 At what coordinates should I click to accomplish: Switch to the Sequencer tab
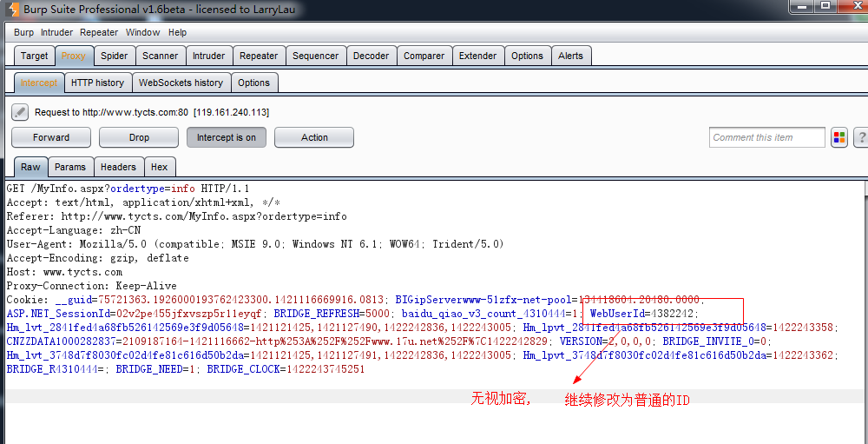(x=316, y=56)
